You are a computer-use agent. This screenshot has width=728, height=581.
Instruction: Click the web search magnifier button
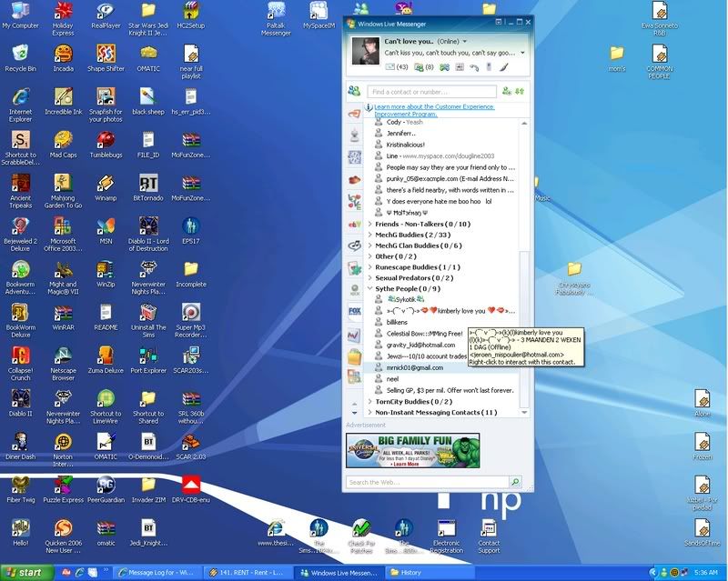point(515,482)
